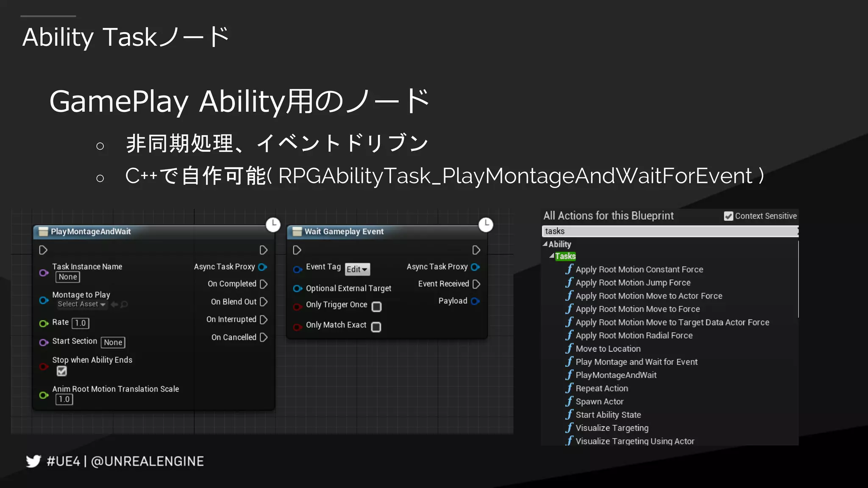This screenshot has height=488, width=868.
Task: Select Apply Root Motion Radial Force
Action: (634, 335)
